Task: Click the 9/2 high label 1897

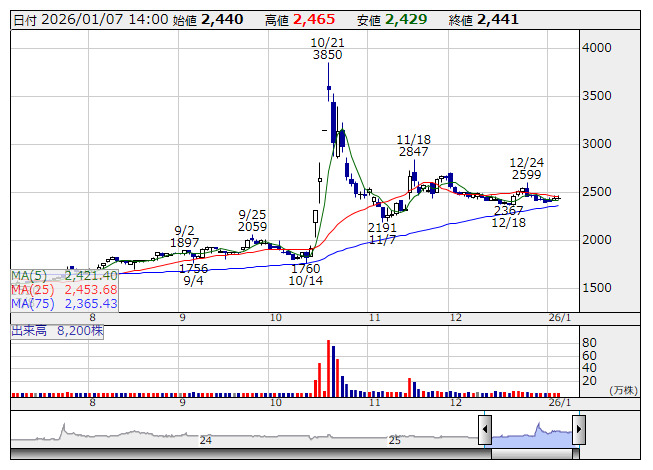Action: pyautogui.click(x=184, y=243)
